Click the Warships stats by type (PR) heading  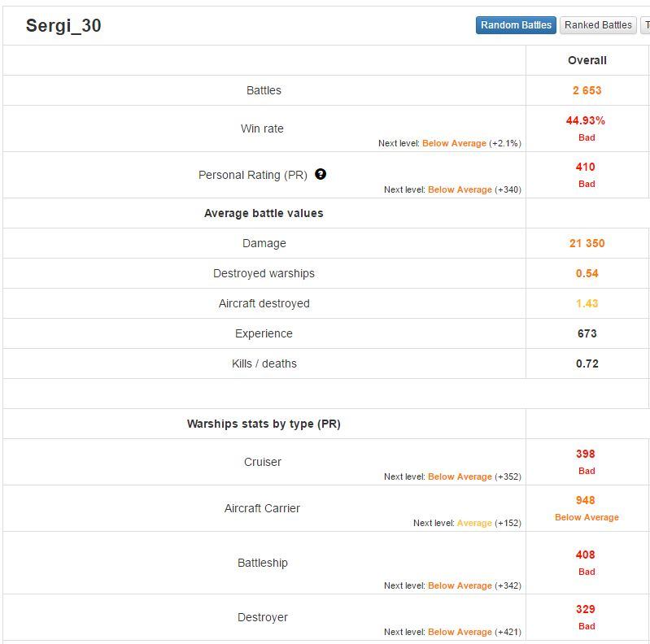[x=264, y=424]
